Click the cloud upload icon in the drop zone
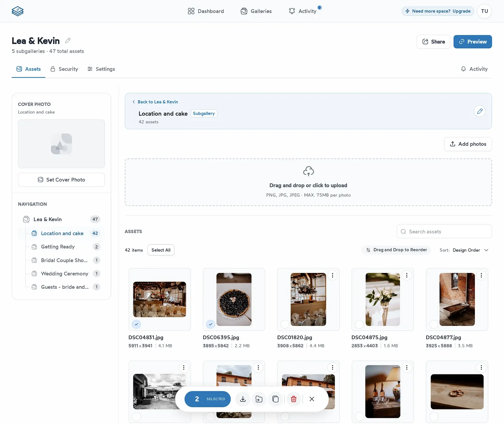The image size is (504, 424). coord(308,171)
